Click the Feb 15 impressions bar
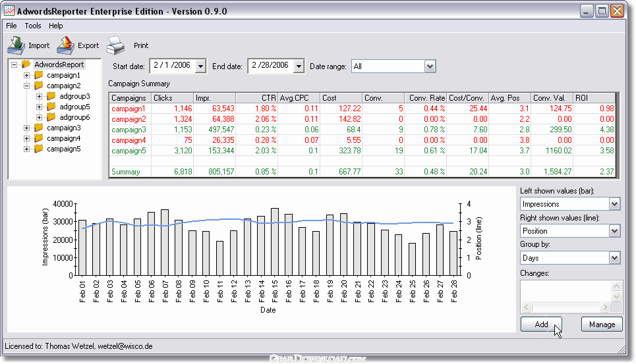636x364 pixels. click(x=275, y=242)
